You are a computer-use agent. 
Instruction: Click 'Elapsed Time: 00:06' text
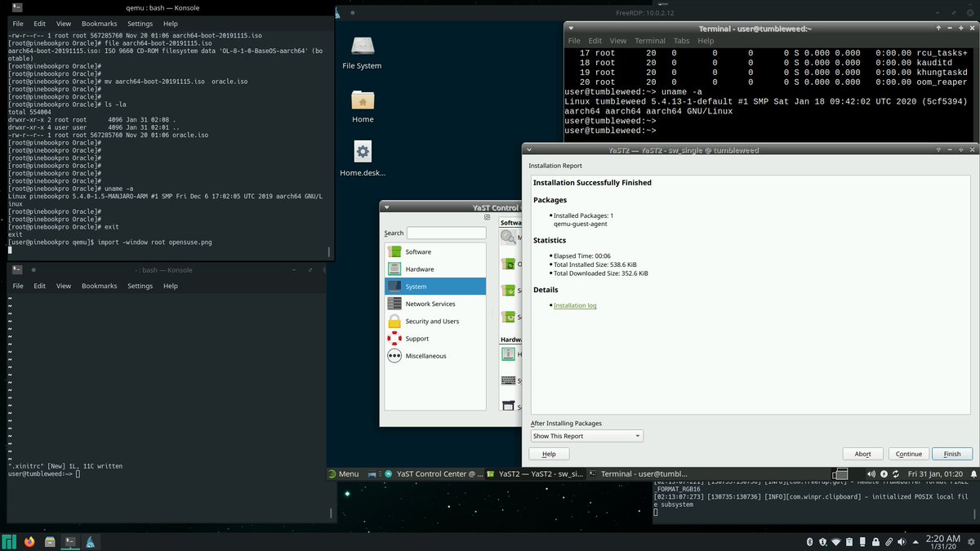[x=583, y=256]
